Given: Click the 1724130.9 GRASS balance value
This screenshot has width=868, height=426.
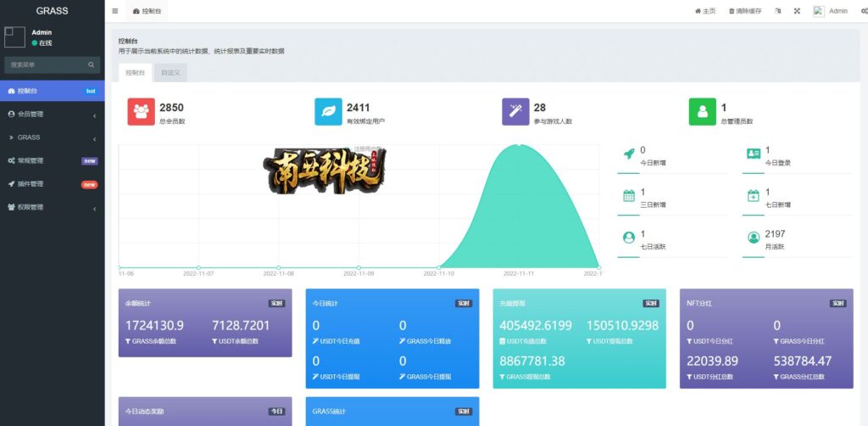Looking at the screenshot, I should point(154,326).
